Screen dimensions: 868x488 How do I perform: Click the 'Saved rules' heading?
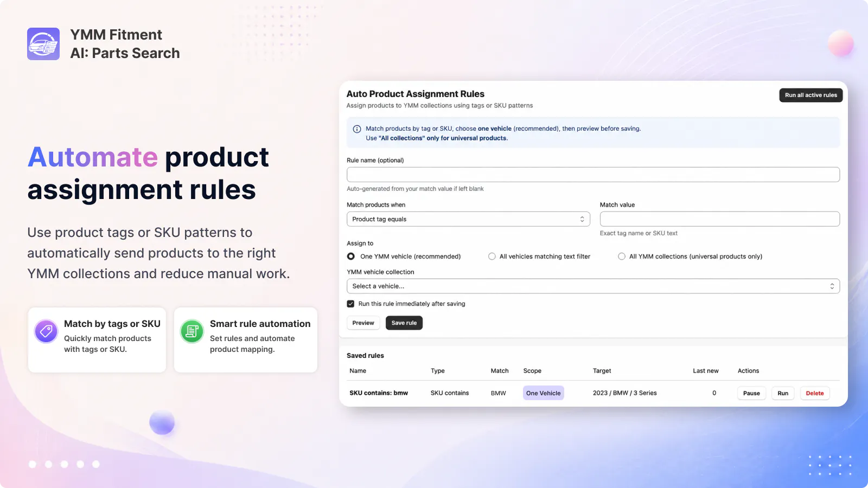365,356
